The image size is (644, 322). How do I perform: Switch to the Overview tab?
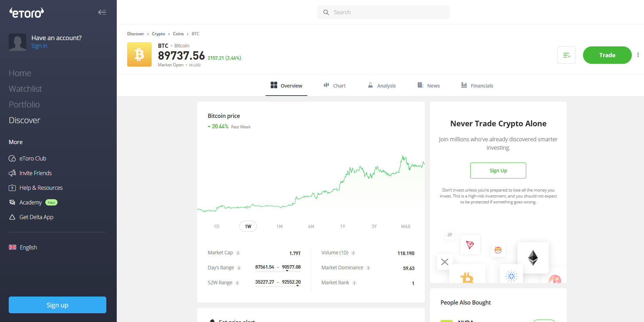click(x=286, y=85)
